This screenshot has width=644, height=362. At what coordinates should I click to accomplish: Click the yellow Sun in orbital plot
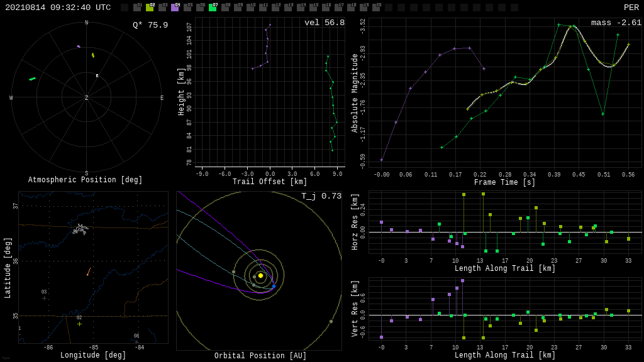pyautogui.click(x=260, y=275)
